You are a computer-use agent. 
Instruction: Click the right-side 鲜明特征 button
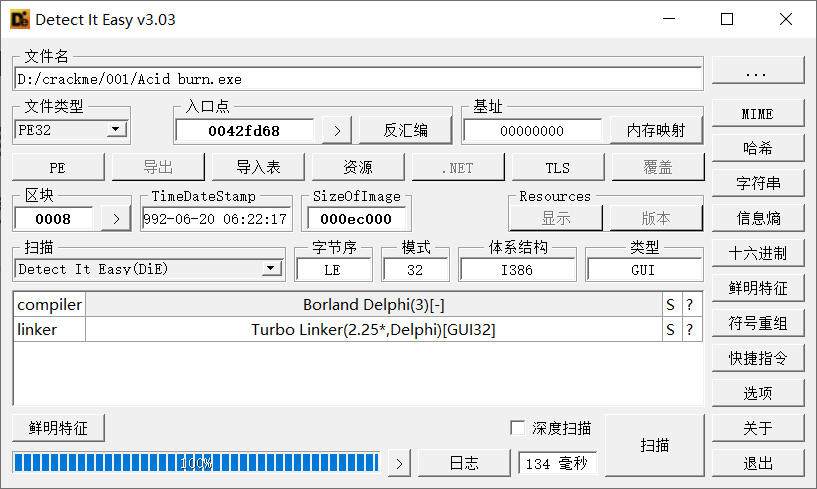(758, 288)
